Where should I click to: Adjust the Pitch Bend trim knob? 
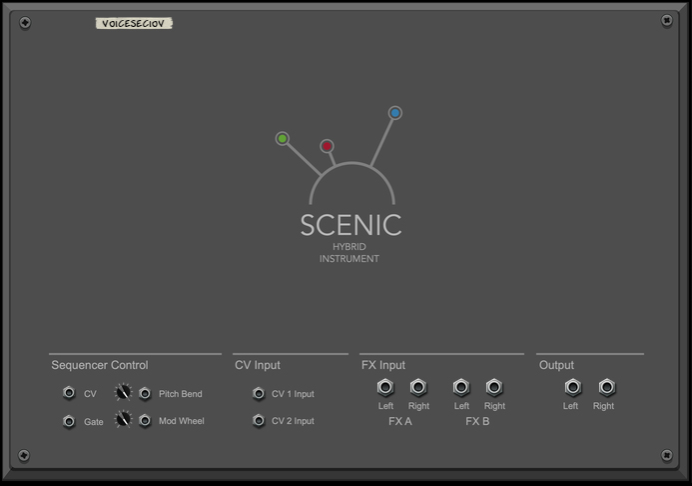[x=123, y=392]
